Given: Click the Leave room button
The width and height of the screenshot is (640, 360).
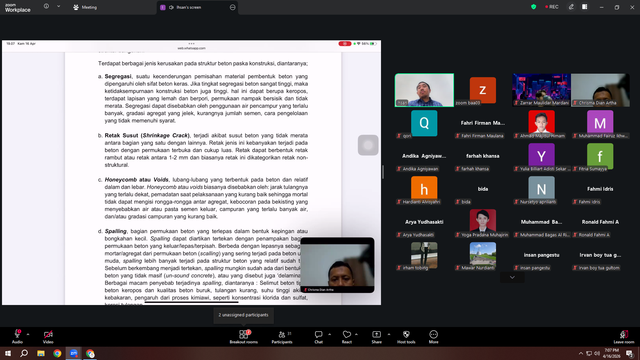Looking at the screenshot, I should (624, 336).
